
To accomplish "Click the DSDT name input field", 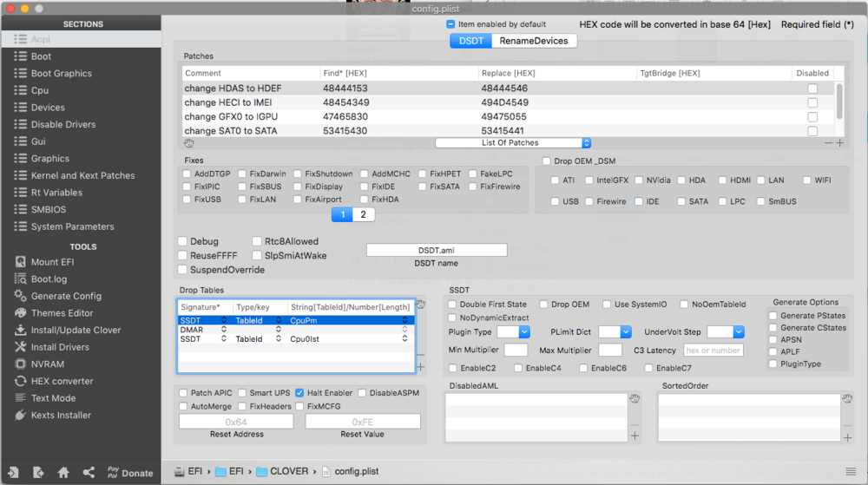I will (x=436, y=250).
